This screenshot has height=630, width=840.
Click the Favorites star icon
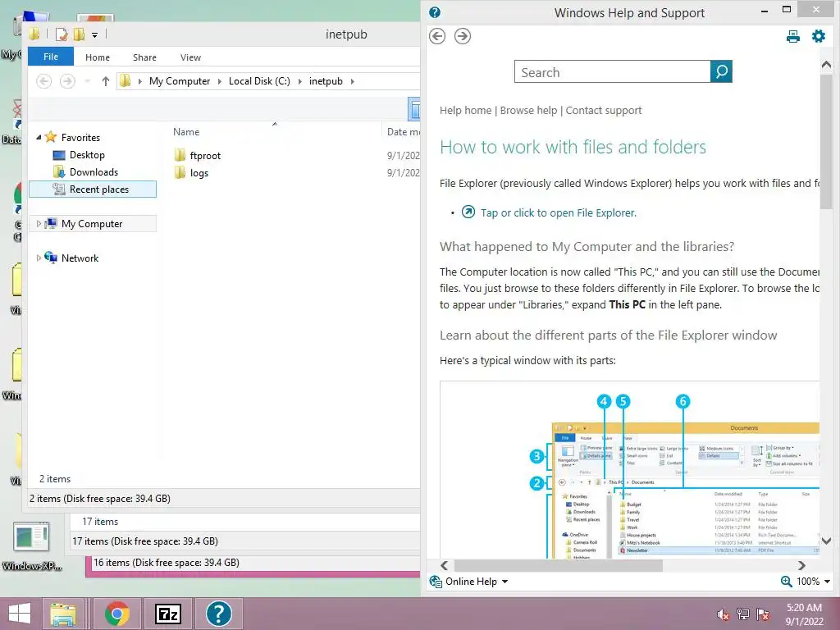(x=51, y=137)
